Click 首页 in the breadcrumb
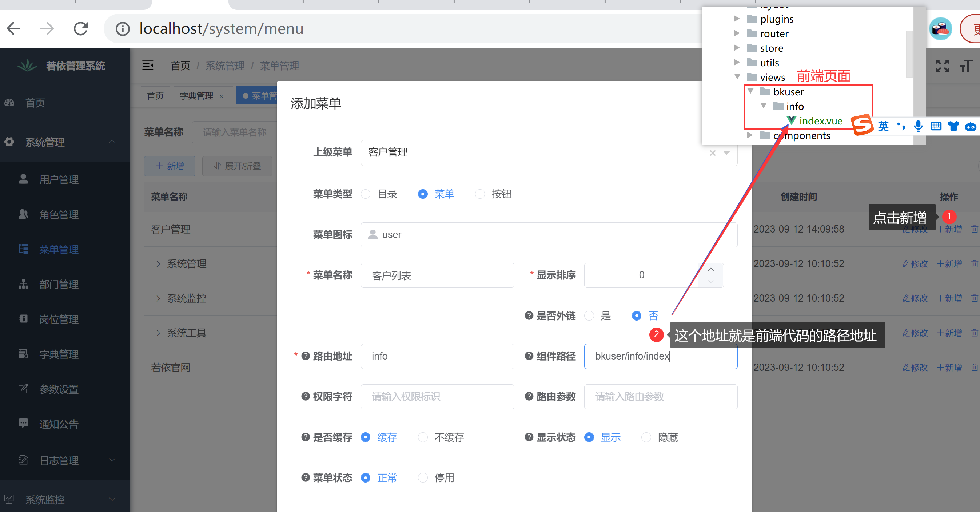Screen dimensions: 980x512 pos(180,66)
